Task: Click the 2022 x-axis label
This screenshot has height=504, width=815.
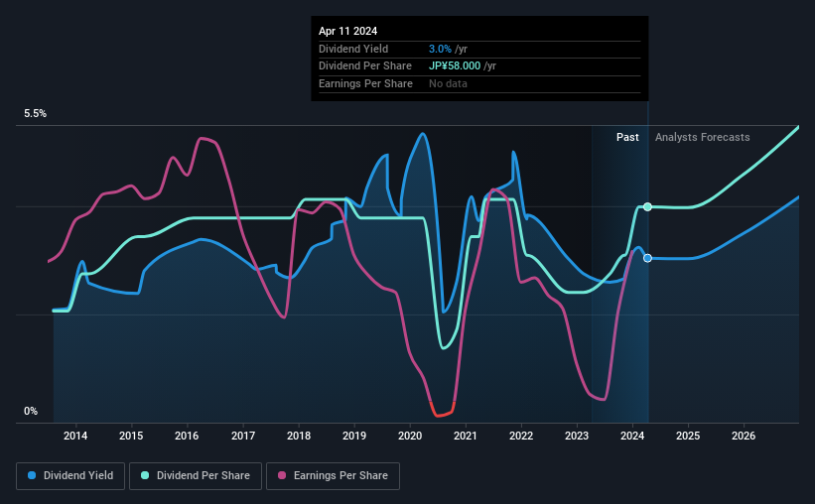Action: coord(521,436)
